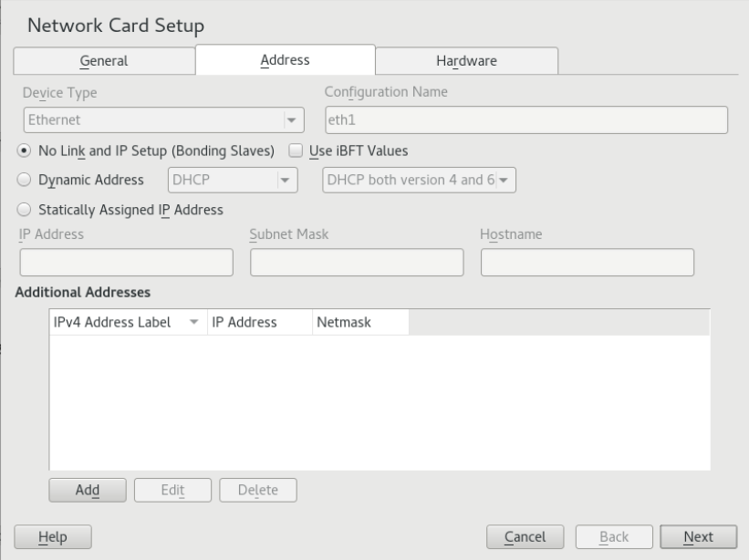
Task: Switch to the Hardware tab
Action: click(x=466, y=61)
